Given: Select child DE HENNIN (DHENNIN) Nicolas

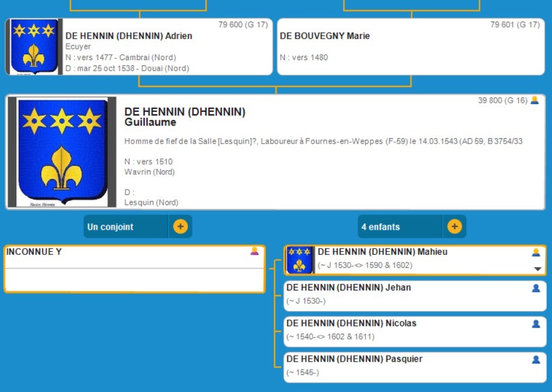Looking at the screenshot, I should [x=351, y=323].
